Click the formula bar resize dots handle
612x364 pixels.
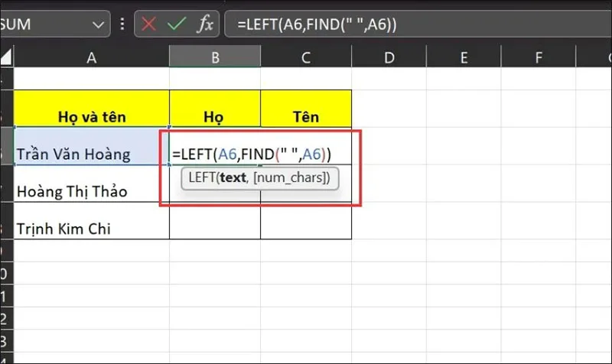122,24
